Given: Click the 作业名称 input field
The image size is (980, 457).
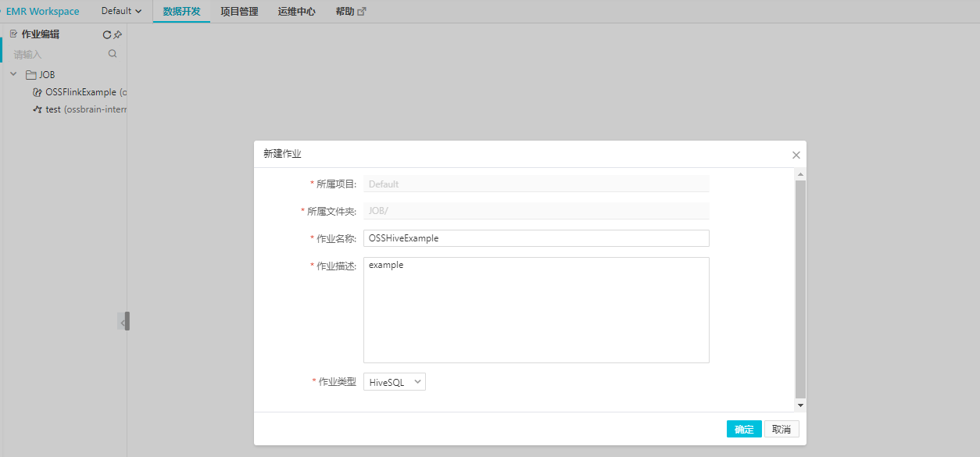Looking at the screenshot, I should [x=536, y=238].
